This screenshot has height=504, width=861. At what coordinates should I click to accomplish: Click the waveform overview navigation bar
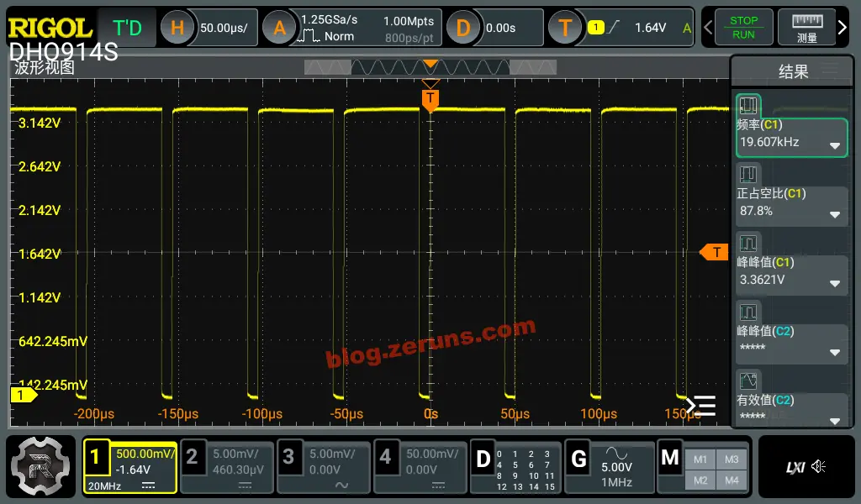tap(430, 67)
